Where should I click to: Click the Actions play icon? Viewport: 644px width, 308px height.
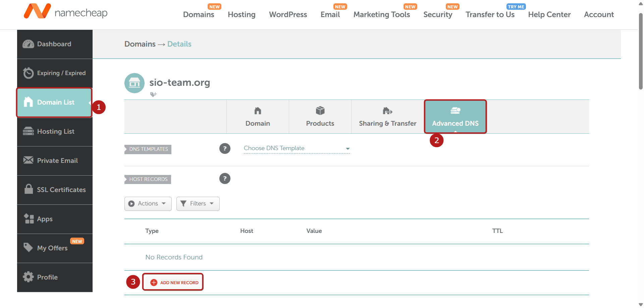(131, 204)
